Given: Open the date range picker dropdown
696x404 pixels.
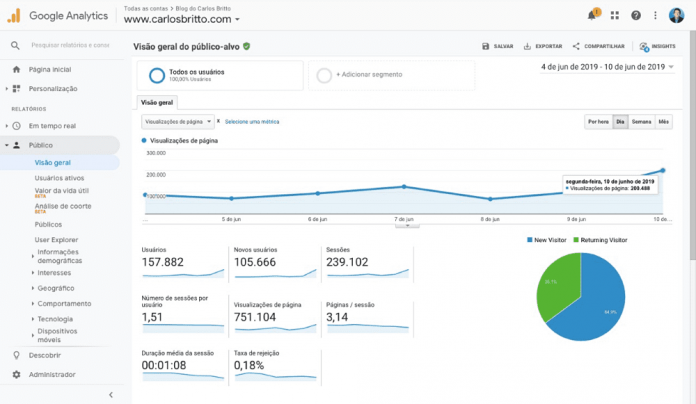Looking at the screenshot, I should point(610,67).
